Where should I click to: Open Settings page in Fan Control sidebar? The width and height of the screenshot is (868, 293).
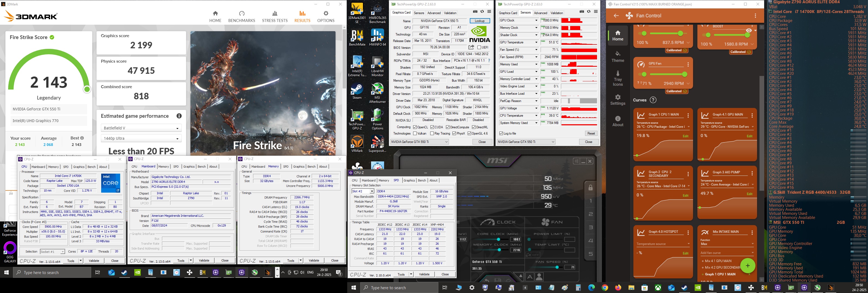point(618,100)
